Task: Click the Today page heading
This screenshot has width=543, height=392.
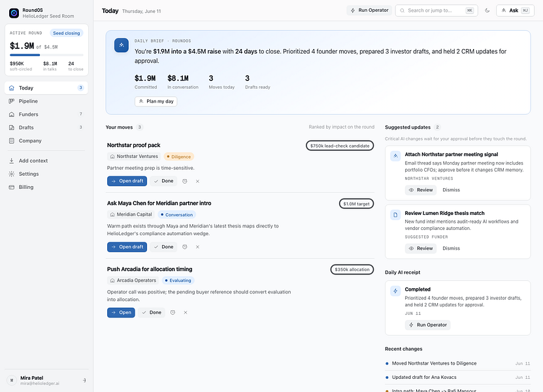Action: click(110, 10)
